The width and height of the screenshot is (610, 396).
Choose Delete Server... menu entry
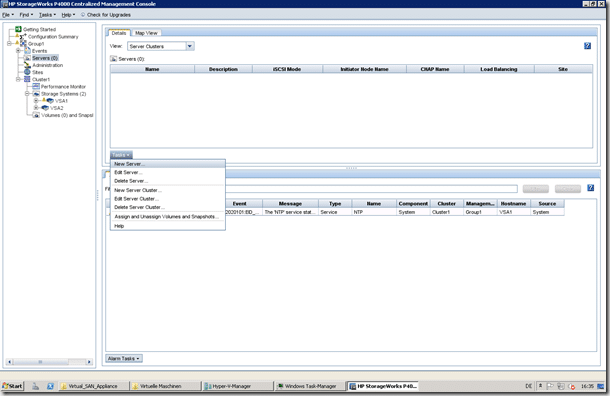(168, 181)
